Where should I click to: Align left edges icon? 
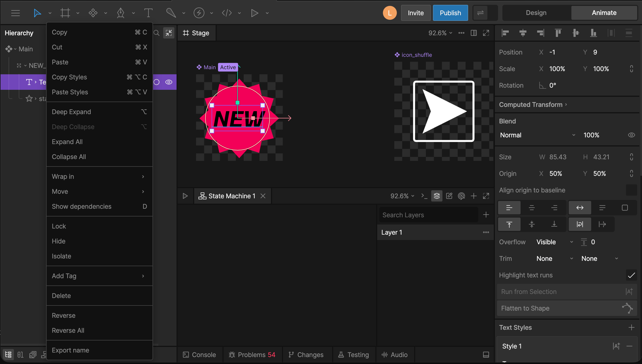tap(505, 33)
